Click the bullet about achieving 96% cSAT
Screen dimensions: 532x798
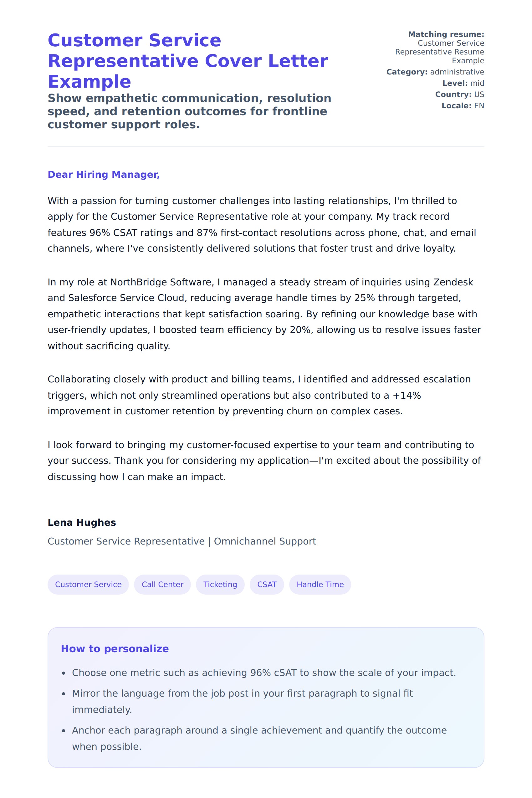[263, 673]
